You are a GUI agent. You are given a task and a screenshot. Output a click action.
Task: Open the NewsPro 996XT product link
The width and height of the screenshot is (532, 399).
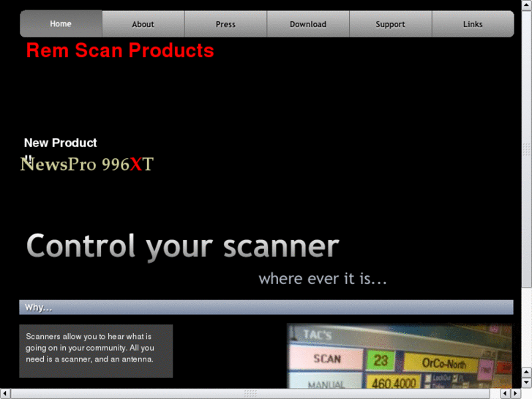coord(87,164)
